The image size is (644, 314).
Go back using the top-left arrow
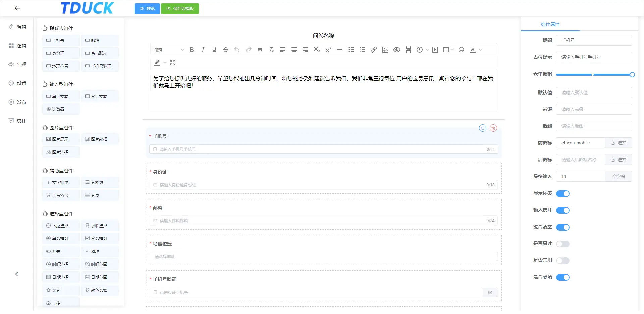click(x=17, y=8)
